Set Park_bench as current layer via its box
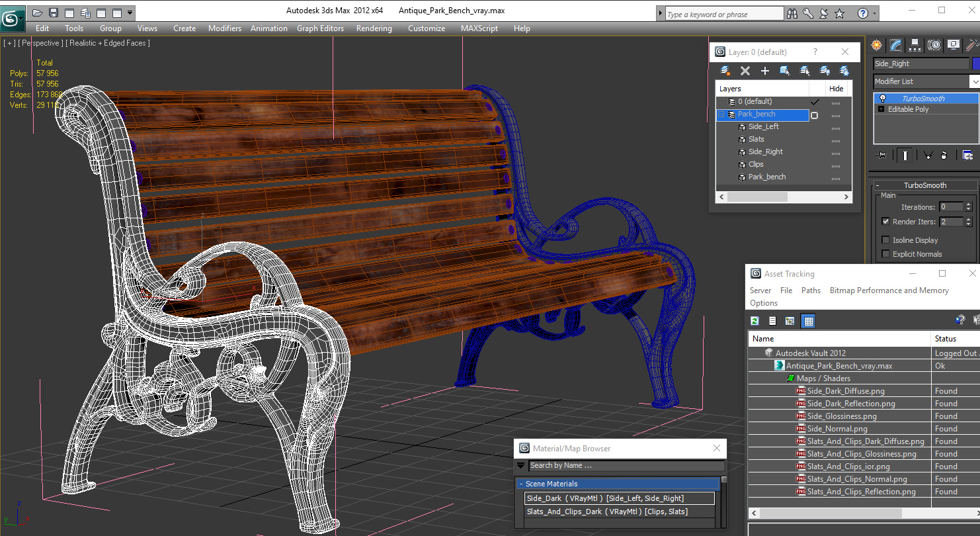 [815, 115]
